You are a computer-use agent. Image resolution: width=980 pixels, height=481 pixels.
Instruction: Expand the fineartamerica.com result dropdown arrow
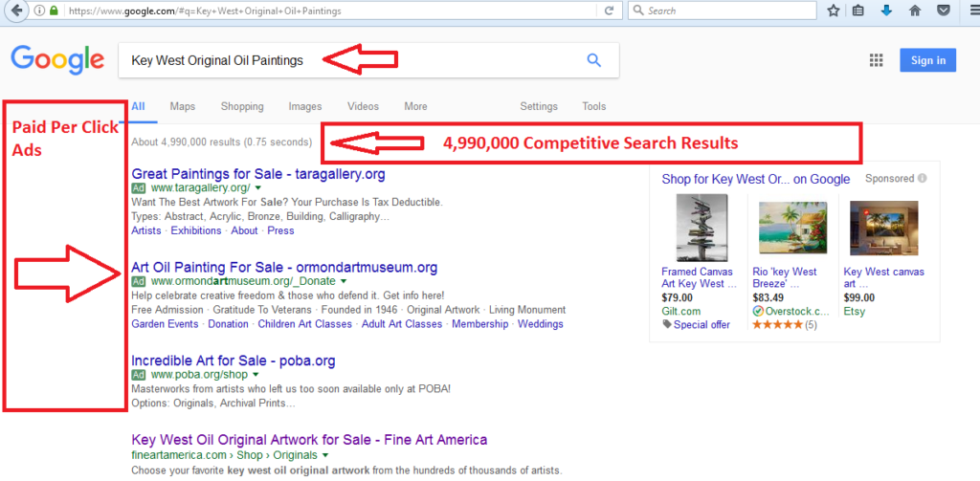click(x=326, y=456)
